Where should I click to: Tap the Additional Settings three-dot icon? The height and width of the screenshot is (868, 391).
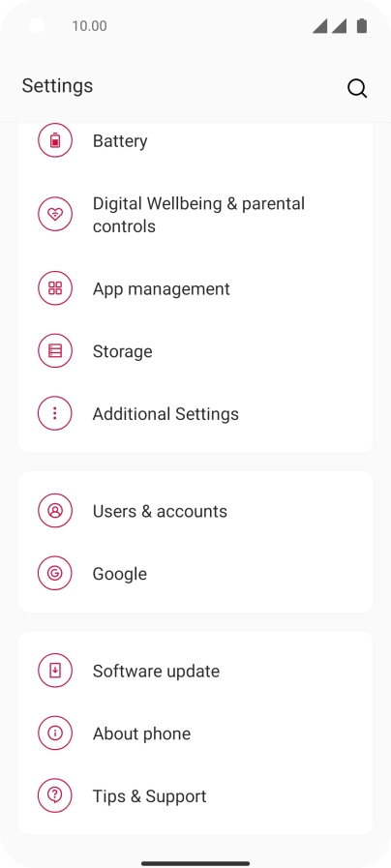pos(55,413)
